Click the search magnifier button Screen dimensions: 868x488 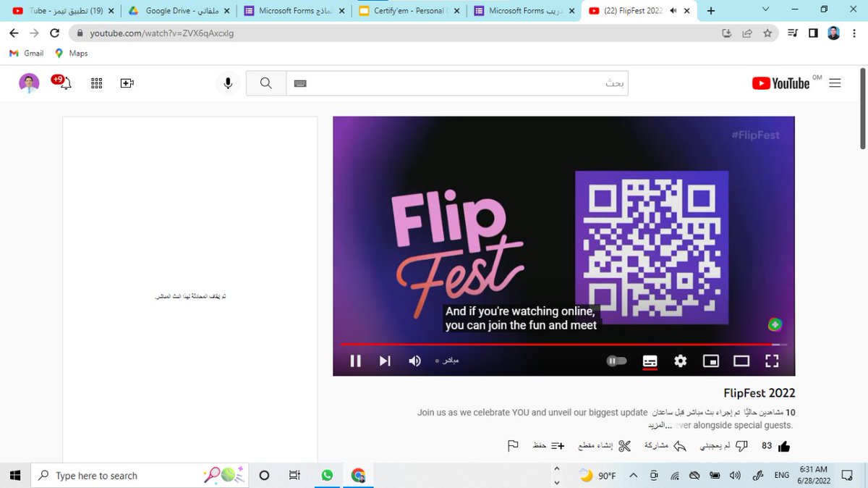coord(266,83)
